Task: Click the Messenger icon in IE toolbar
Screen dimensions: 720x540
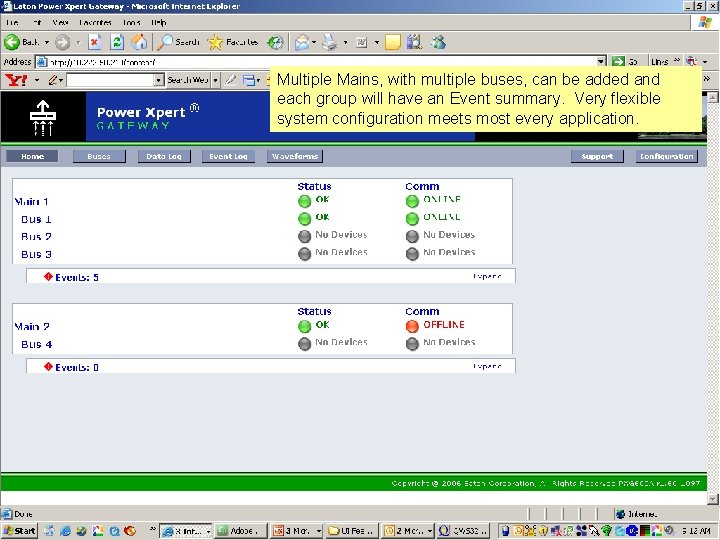Action: coord(439,42)
